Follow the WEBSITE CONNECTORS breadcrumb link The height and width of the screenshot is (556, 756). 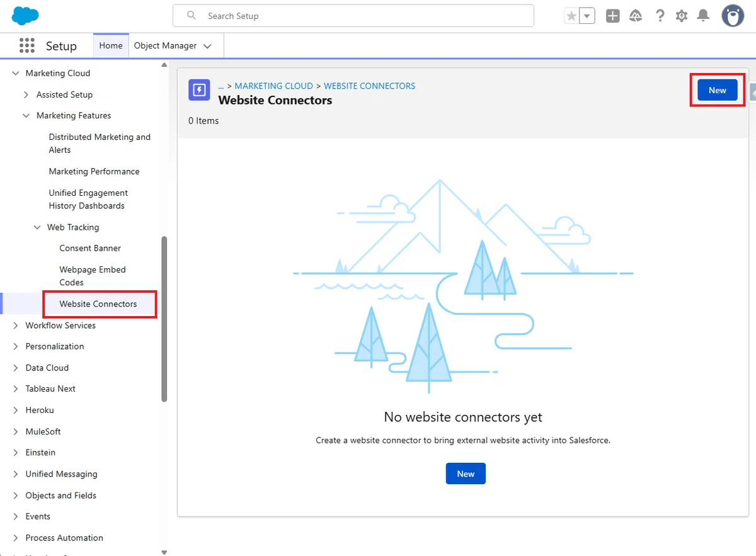click(x=370, y=86)
